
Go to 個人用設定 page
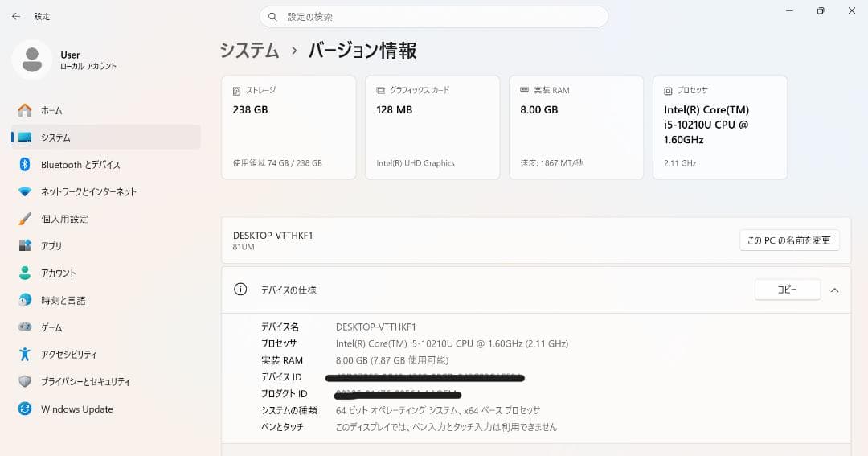click(x=106, y=219)
